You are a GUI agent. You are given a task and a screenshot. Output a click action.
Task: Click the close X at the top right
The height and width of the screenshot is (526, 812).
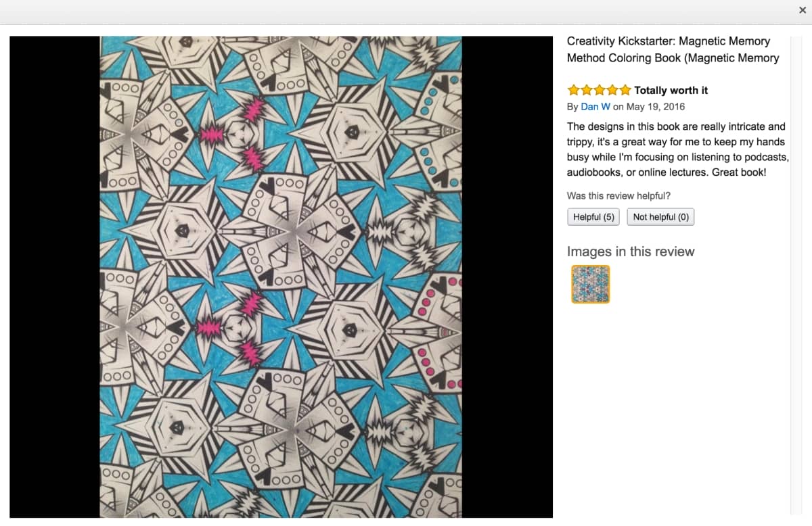pos(803,10)
